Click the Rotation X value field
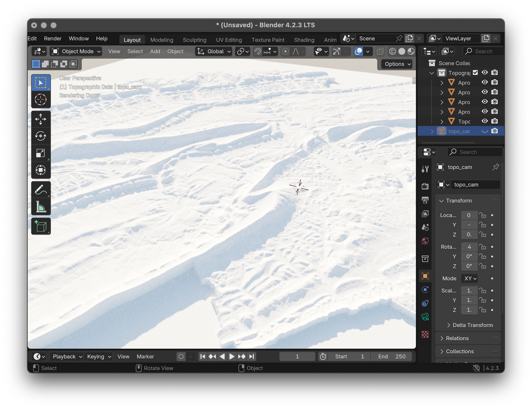 tap(469, 246)
